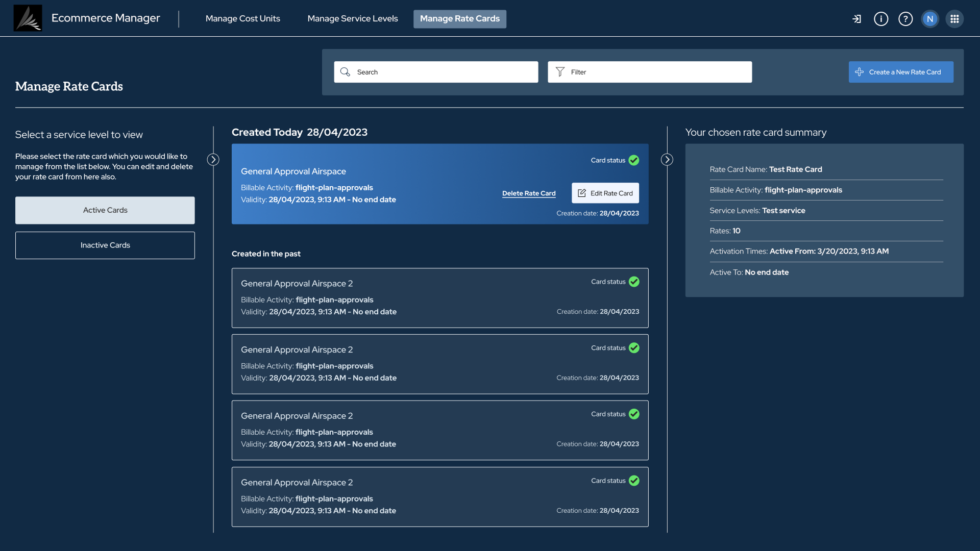980x551 pixels.
Task: Select the first General Approval Airspace 2 card
Action: point(439,298)
